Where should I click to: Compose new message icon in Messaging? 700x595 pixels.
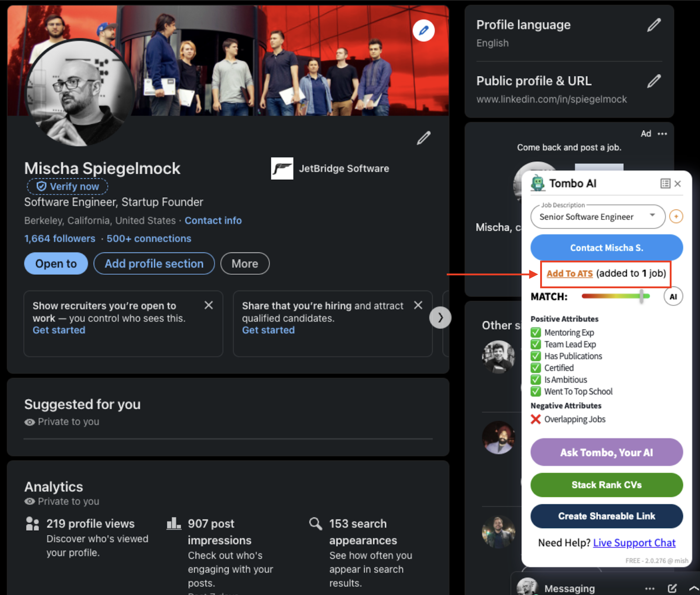[x=672, y=588]
